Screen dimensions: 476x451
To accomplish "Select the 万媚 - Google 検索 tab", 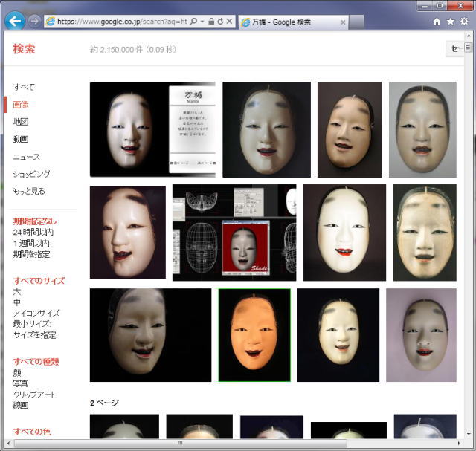I will tap(293, 22).
